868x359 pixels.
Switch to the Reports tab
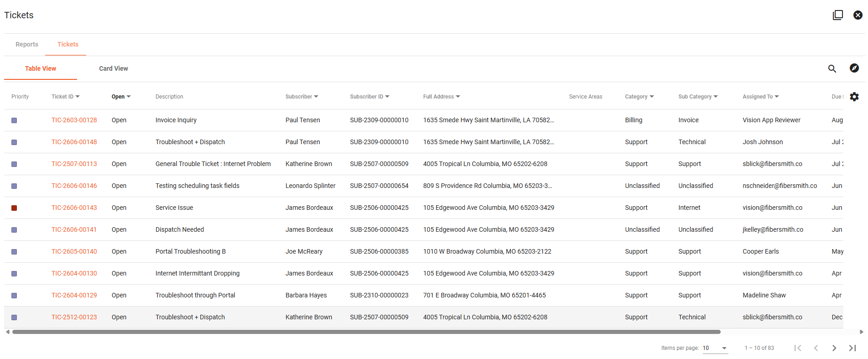[x=27, y=44]
